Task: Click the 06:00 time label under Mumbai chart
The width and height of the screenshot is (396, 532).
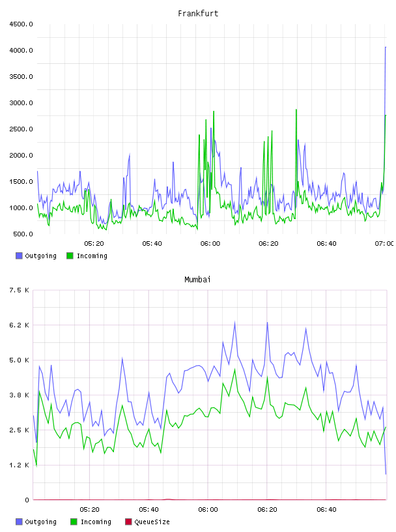Action: point(208,510)
